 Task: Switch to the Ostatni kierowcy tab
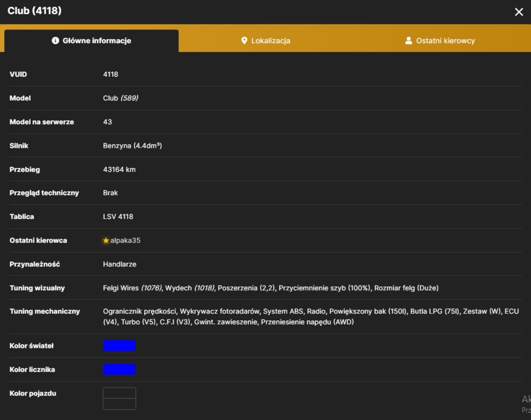tap(440, 41)
